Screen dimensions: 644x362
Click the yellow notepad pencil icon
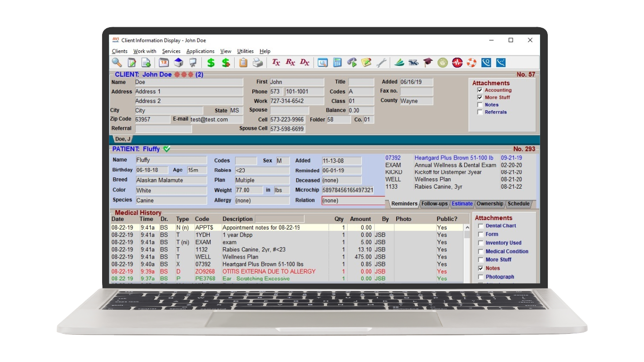(366, 63)
